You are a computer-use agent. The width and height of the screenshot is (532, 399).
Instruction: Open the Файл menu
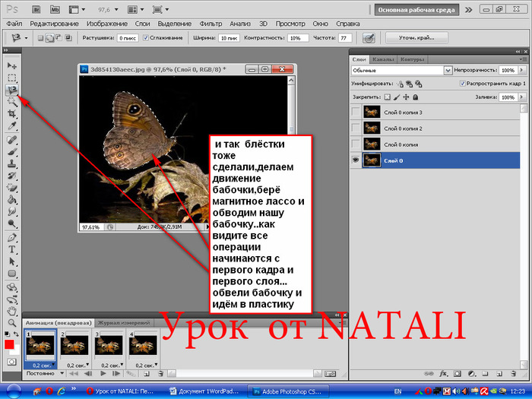click(14, 24)
